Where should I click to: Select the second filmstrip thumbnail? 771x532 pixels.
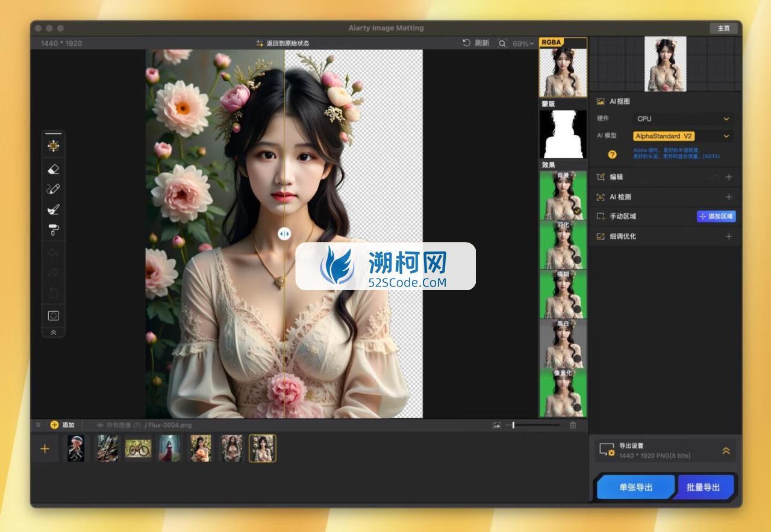pyautogui.click(x=107, y=448)
